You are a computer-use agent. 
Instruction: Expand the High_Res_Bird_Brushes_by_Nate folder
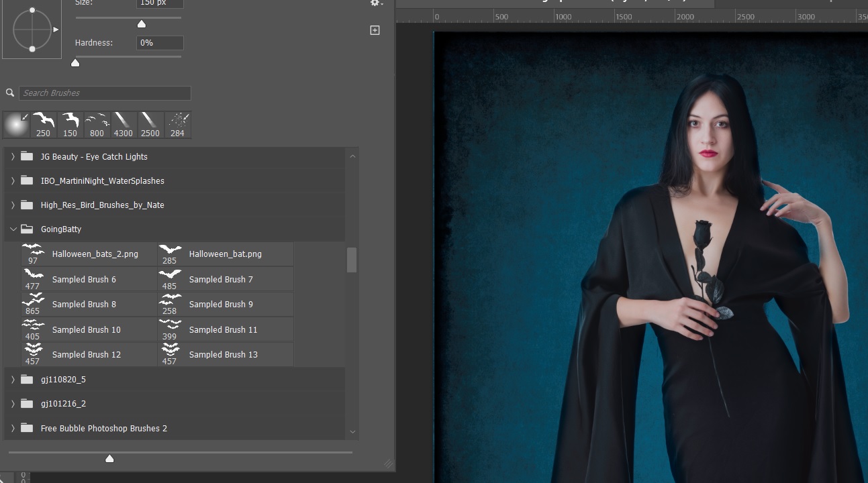tap(13, 205)
